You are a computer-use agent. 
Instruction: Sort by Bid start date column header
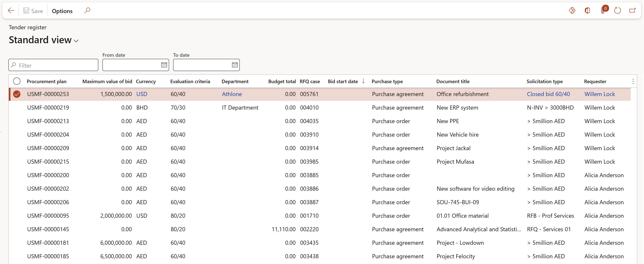point(343,81)
